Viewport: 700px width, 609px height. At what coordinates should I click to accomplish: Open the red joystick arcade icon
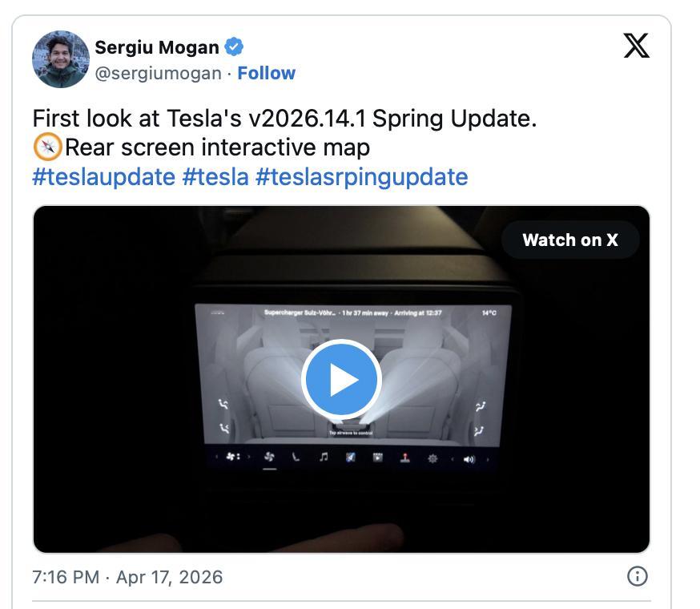tap(405, 458)
